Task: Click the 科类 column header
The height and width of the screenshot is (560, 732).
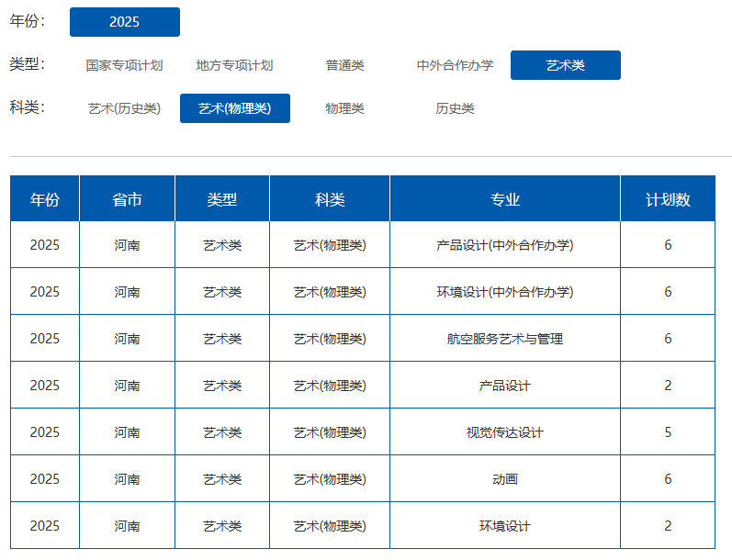Action: (x=330, y=199)
